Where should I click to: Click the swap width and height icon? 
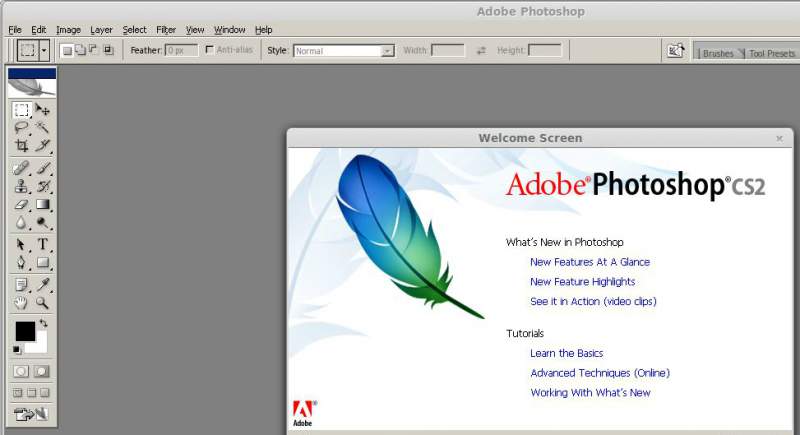[481, 50]
